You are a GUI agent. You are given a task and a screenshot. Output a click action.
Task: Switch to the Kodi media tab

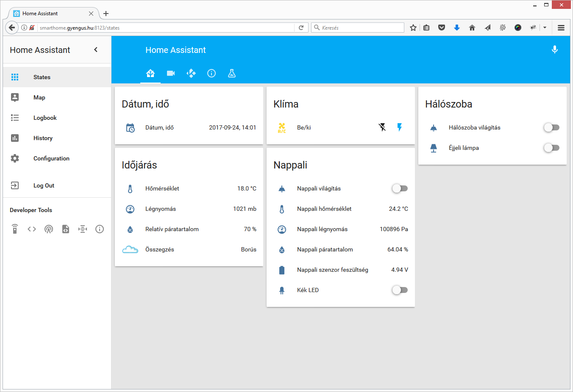pos(191,73)
